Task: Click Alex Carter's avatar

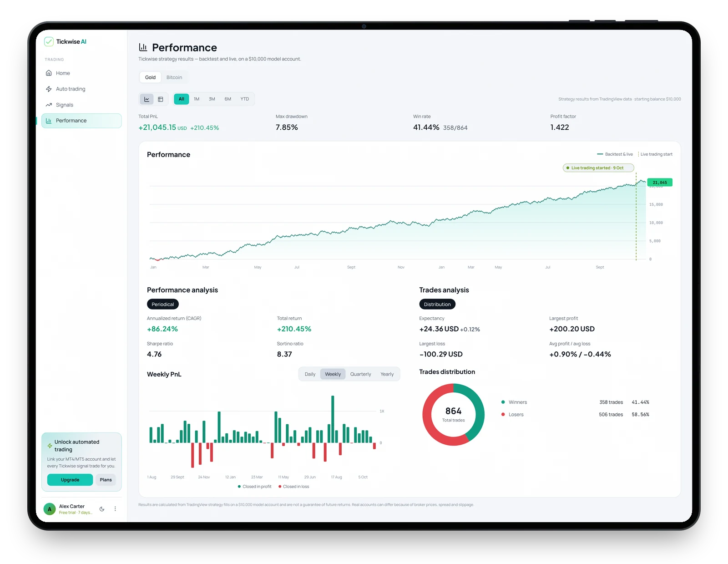Action: tap(50, 509)
